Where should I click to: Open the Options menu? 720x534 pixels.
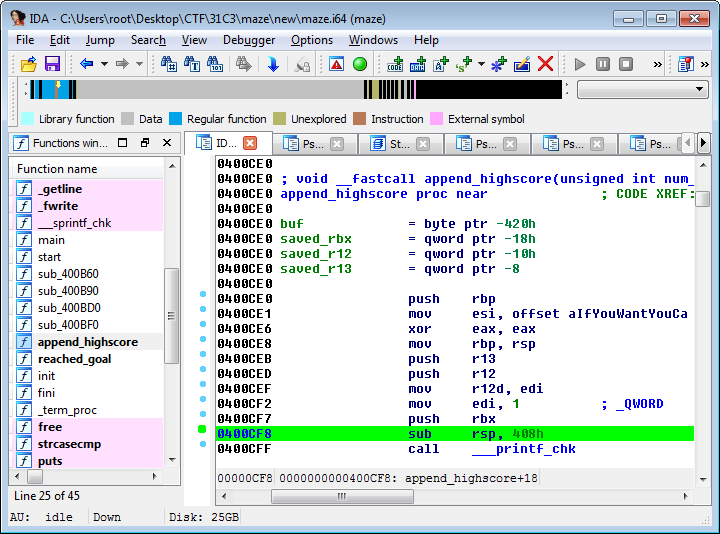click(x=312, y=40)
